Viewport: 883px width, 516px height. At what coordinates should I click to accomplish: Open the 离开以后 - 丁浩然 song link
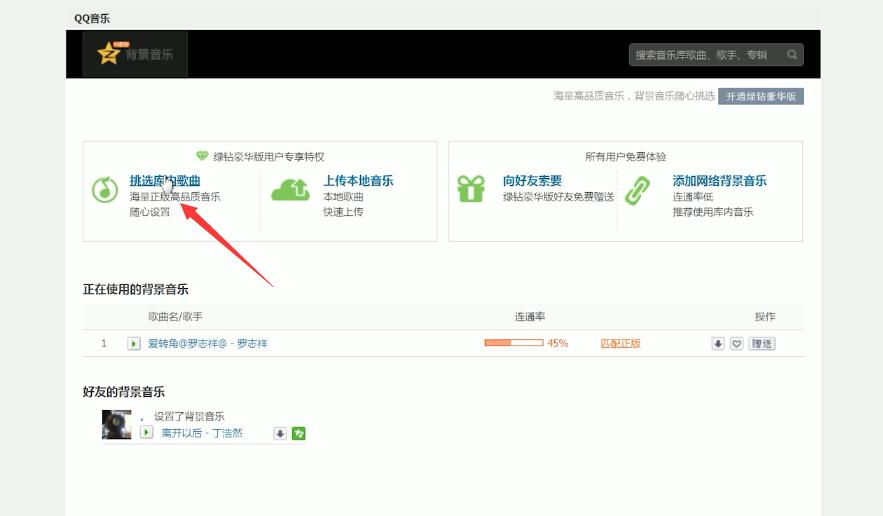click(202, 433)
